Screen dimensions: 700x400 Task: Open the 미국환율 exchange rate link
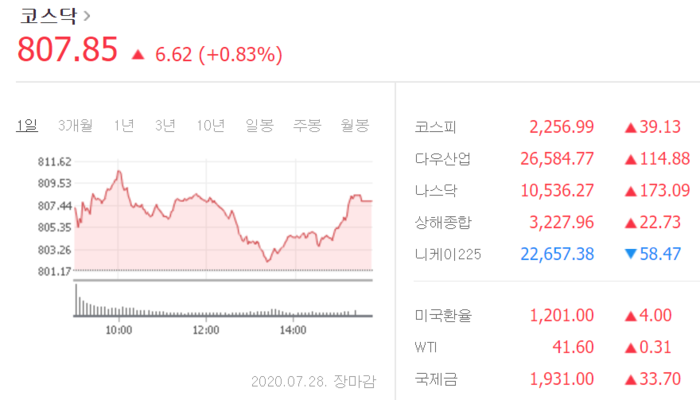coord(442,316)
